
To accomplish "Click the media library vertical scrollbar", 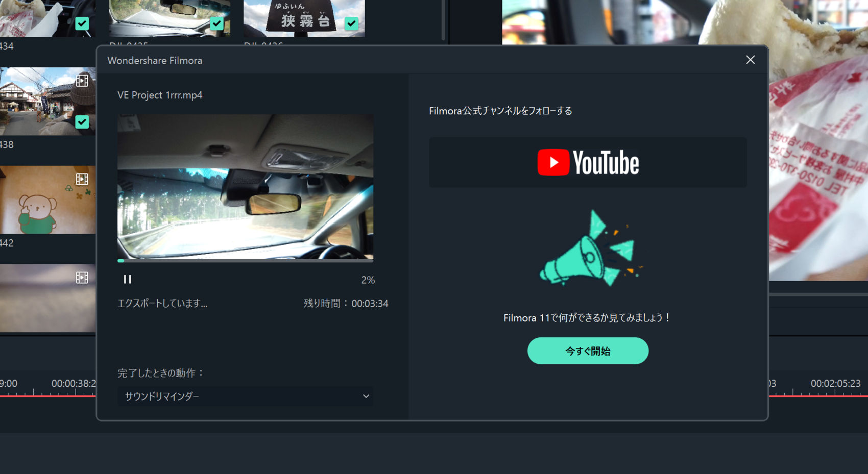I will pos(443,20).
